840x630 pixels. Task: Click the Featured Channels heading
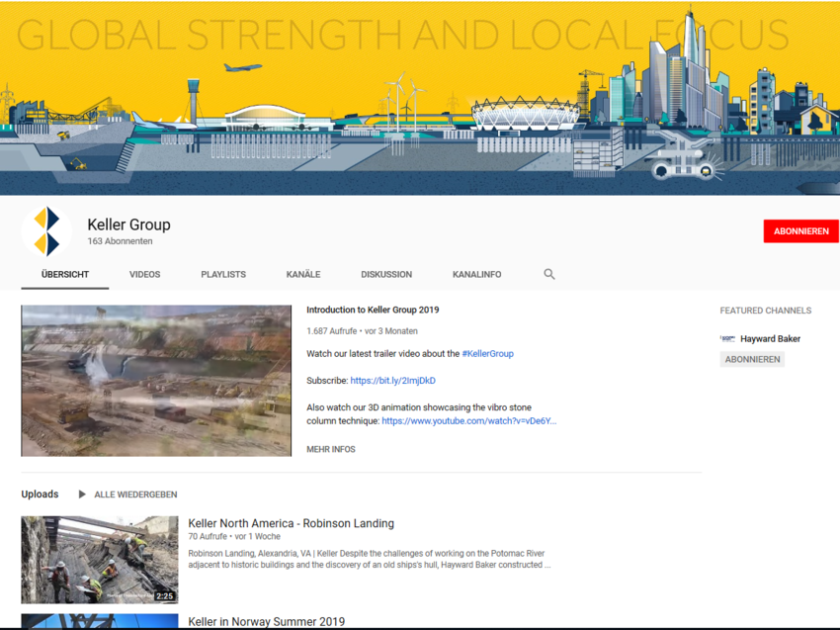point(766,311)
